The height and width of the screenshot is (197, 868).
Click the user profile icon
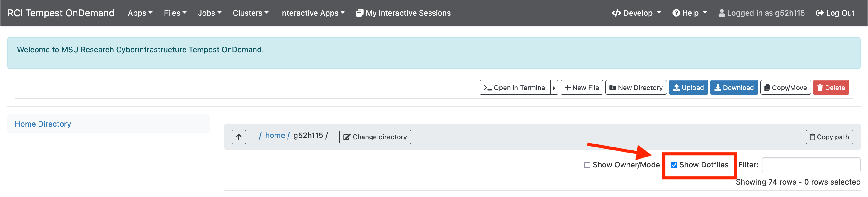click(x=722, y=13)
